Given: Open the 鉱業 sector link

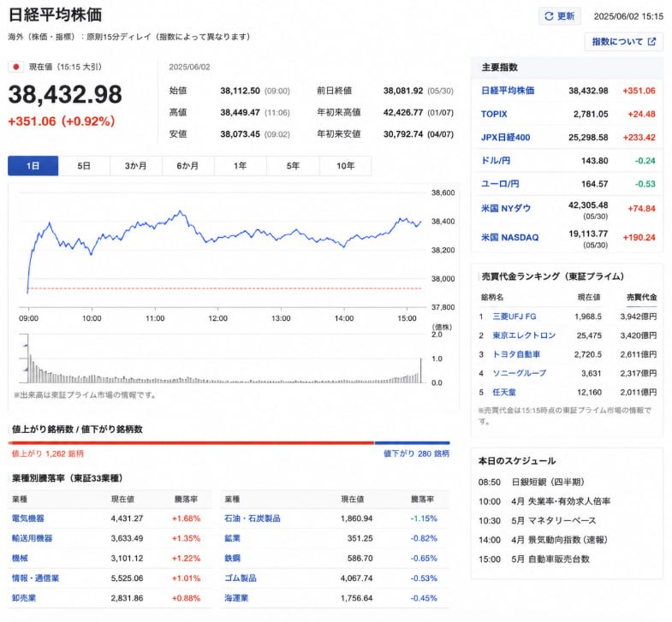Looking at the screenshot, I should coord(232,538).
